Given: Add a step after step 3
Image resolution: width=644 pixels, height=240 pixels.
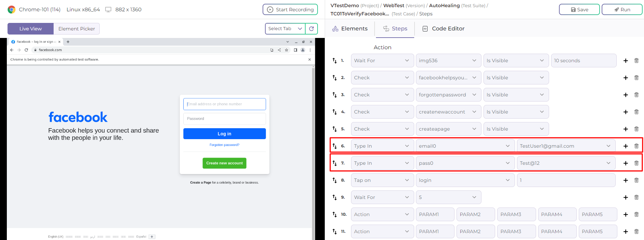Looking at the screenshot, I should point(626,95).
